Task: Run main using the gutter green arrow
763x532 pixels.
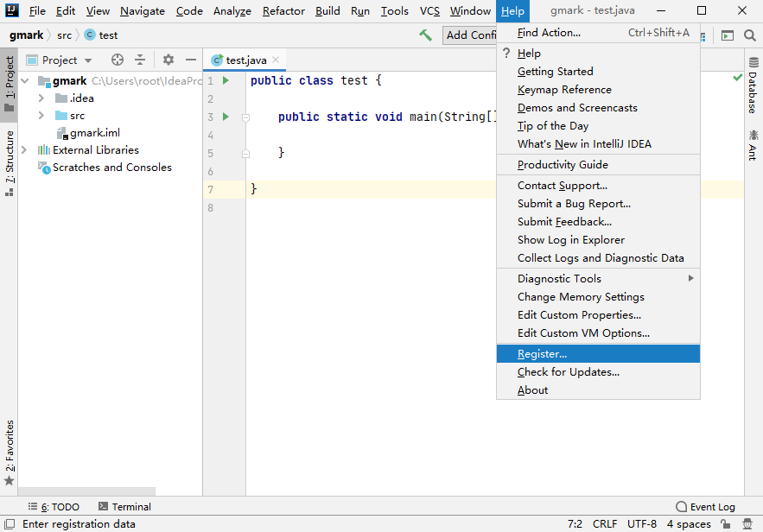Action: (225, 117)
